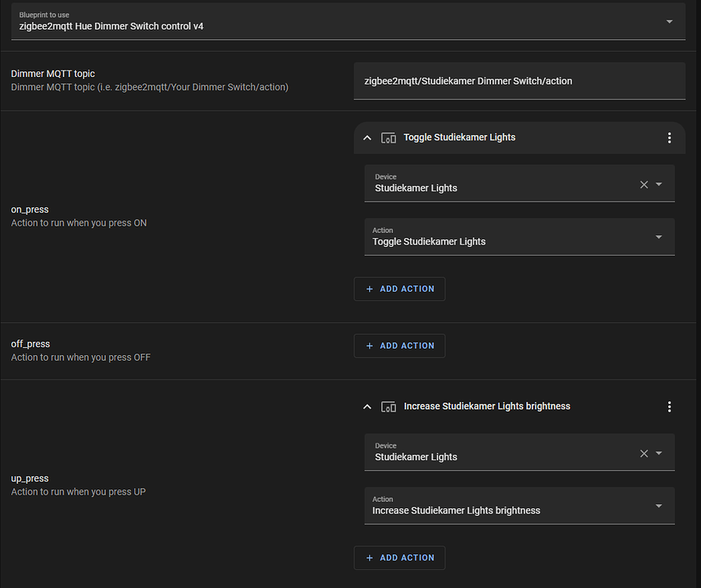This screenshot has height=588, width=701.
Task: Clear the Device field under on_press
Action: point(644,184)
